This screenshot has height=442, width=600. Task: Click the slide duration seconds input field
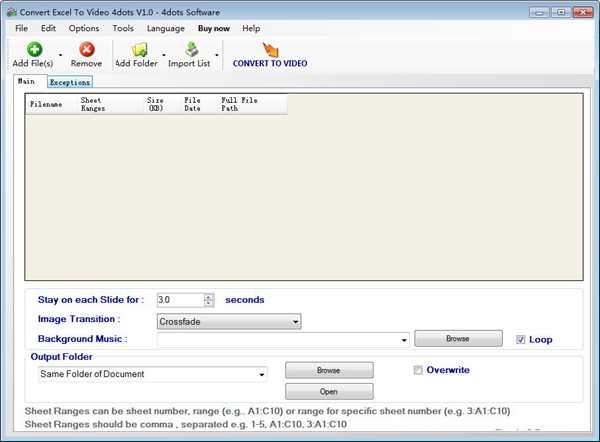click(180, 300)
